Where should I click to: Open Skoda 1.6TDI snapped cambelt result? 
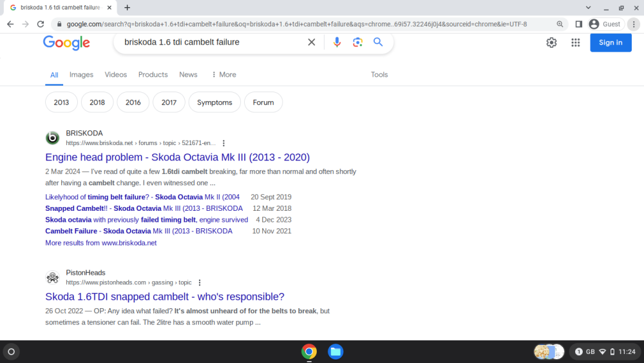pyautogui.click(x=165, y=297)
